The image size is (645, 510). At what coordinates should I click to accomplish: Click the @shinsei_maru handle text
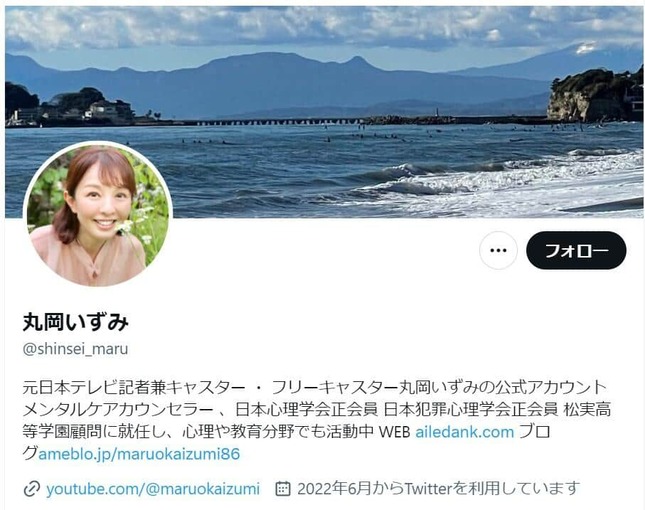75,349
